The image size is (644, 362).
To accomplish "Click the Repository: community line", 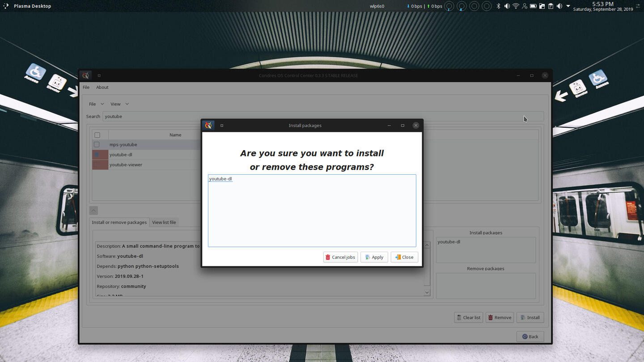I will [121, 286].
